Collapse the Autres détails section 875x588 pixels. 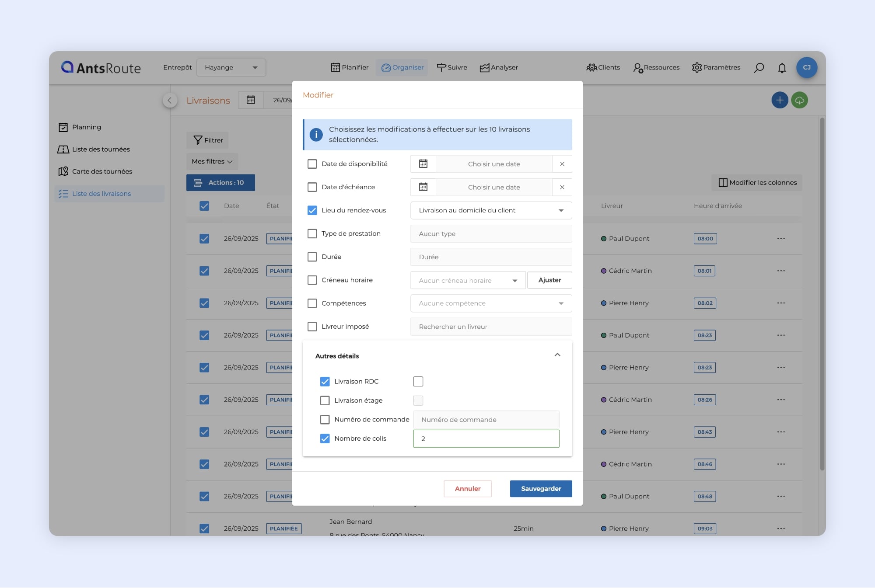(557, 355)
